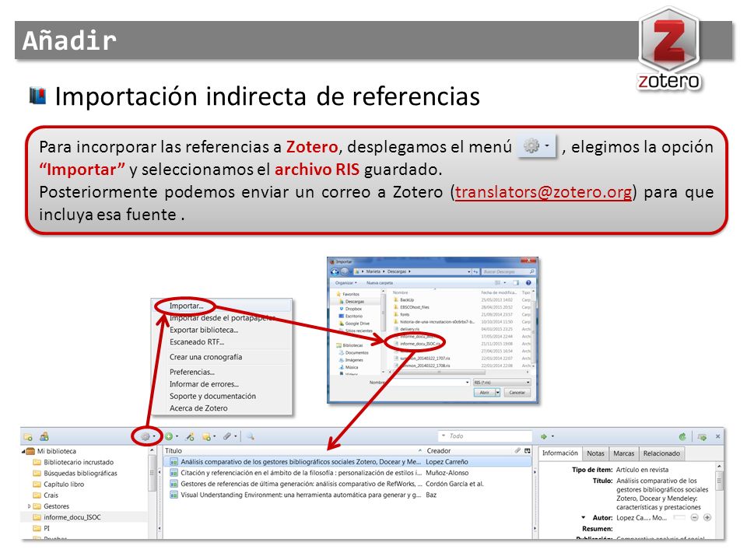Click the magic wand add-by-identifier icon

click(190, 436)
